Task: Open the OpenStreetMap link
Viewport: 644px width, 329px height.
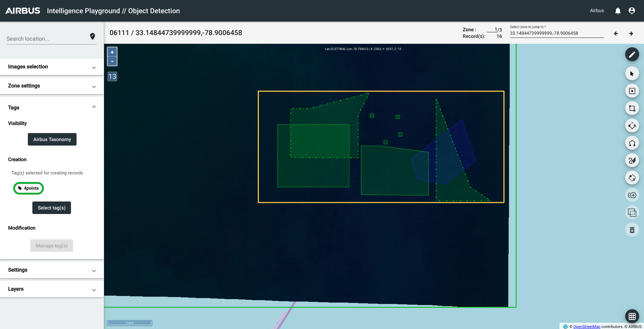Action: pos(587,327)
